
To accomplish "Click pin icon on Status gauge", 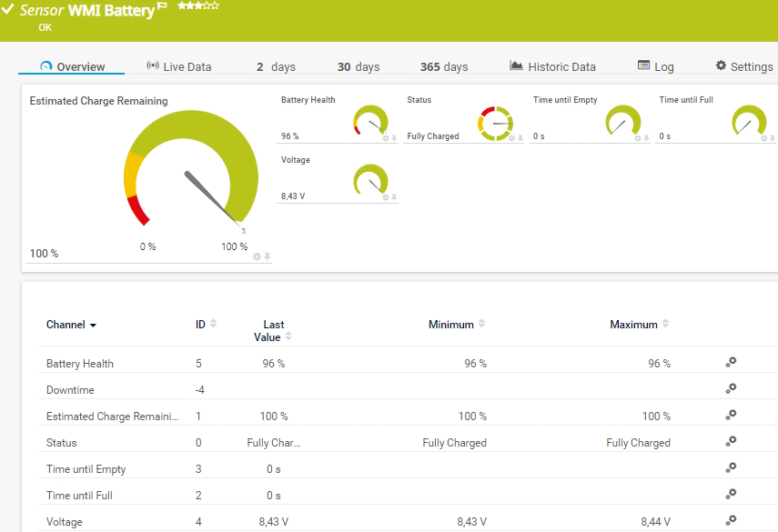I will point(520,138).
